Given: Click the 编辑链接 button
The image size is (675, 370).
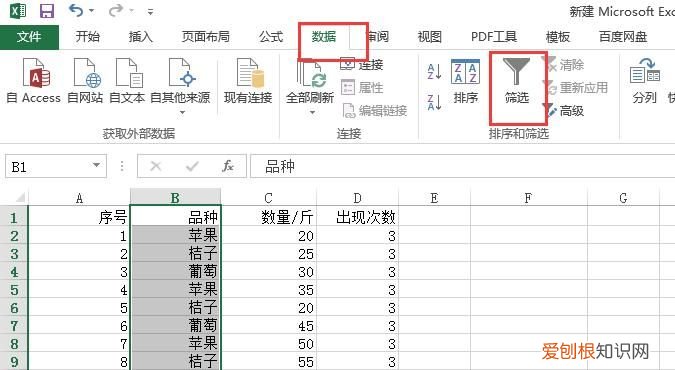Looking at the screenshot, I should pyautogui.click(x=374, y=111).
